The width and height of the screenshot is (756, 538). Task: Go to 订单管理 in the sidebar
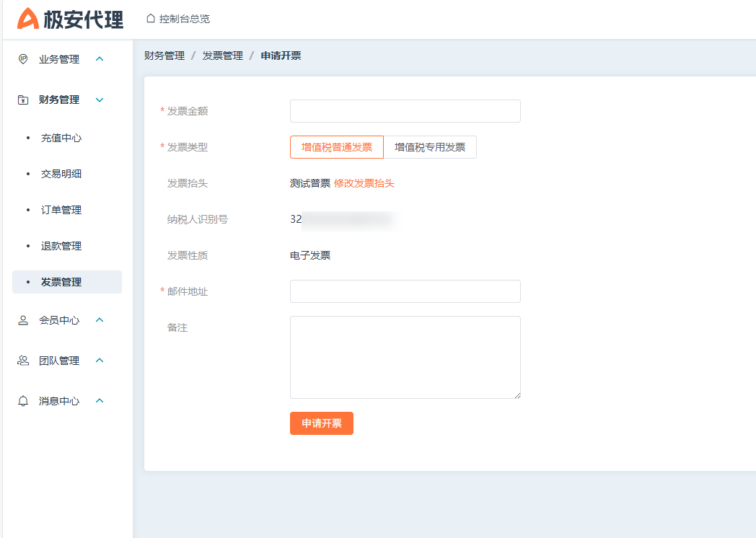[x=61, y=210]
